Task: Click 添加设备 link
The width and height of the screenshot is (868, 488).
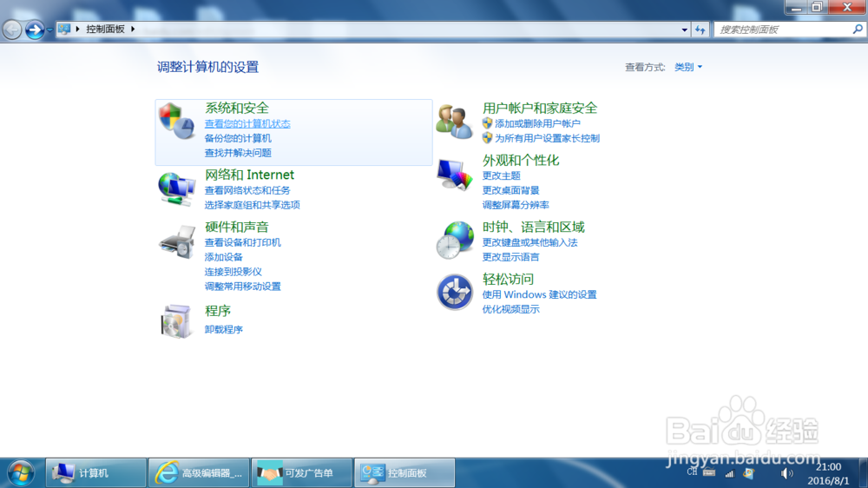Action: 223,256
